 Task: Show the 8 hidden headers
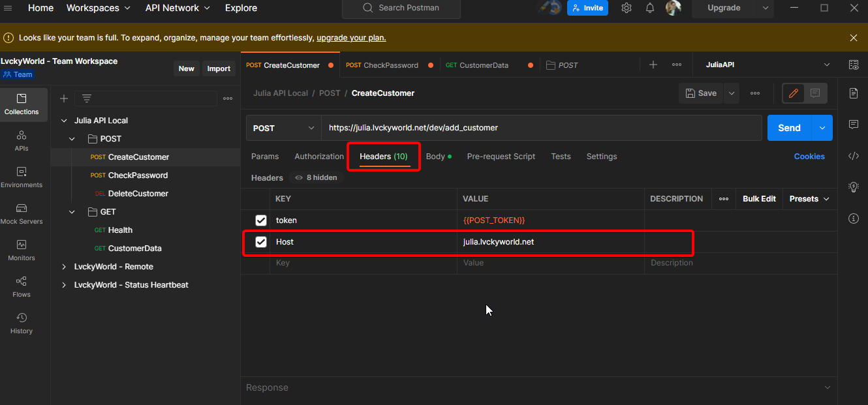coord(317,177)
